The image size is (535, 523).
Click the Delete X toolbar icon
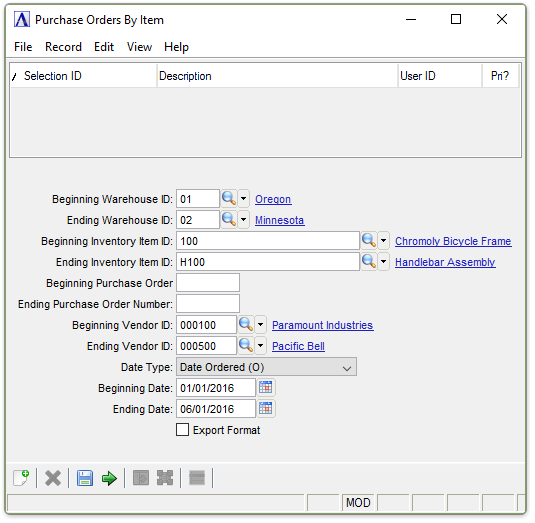(x=53, y=478)
